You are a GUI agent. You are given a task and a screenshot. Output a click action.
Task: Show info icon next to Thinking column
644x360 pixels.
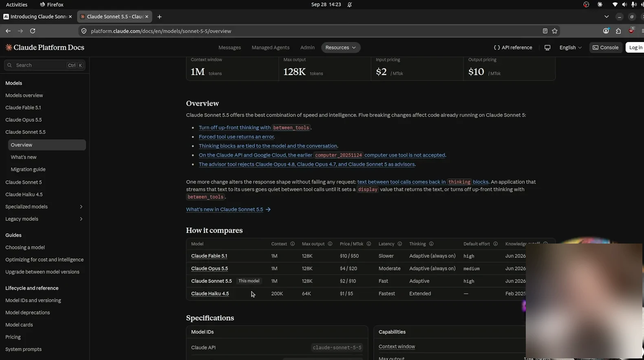coord(431,244)
